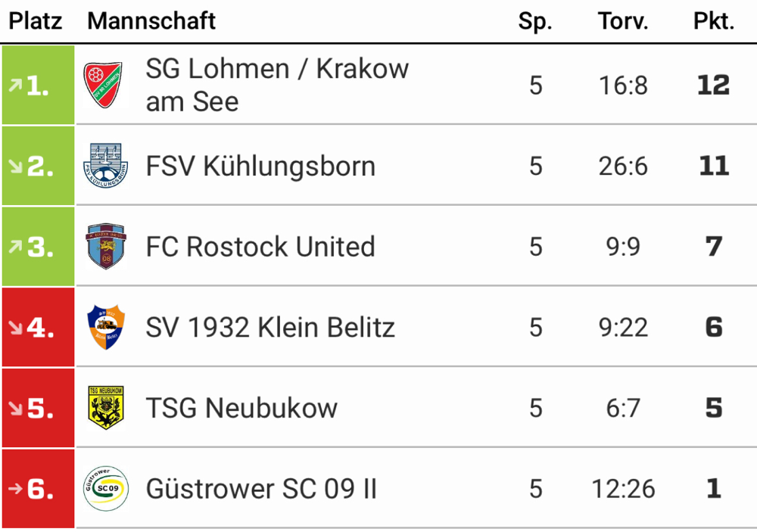757x532 pixels.
Task: Click the Pkt. column header
Action: (x=714, y=21)
